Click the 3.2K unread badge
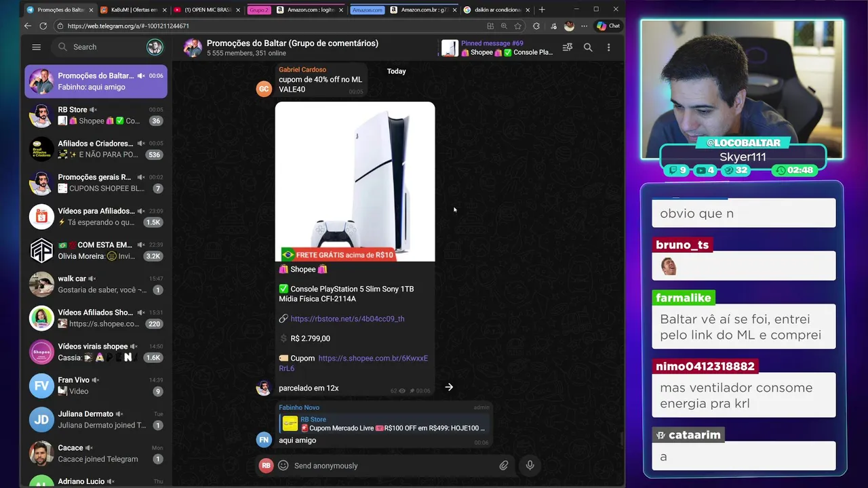 click(x=153, y=256)
